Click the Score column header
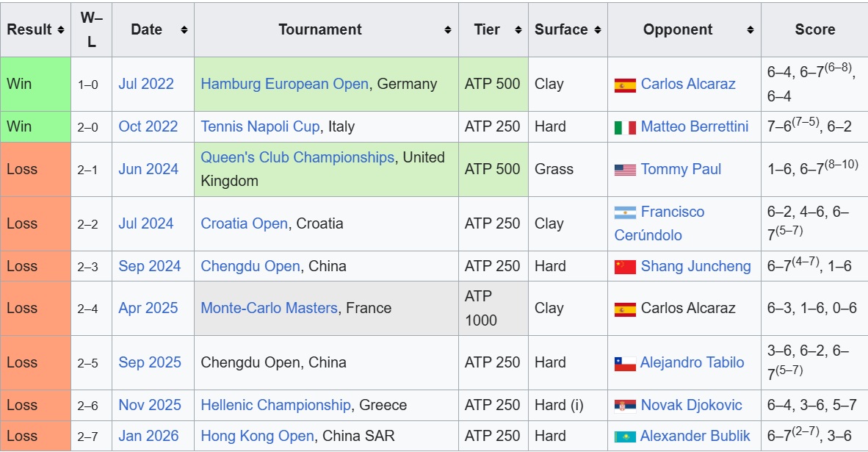The width and height of the screenshot is (868, 452). pos(815,30)
